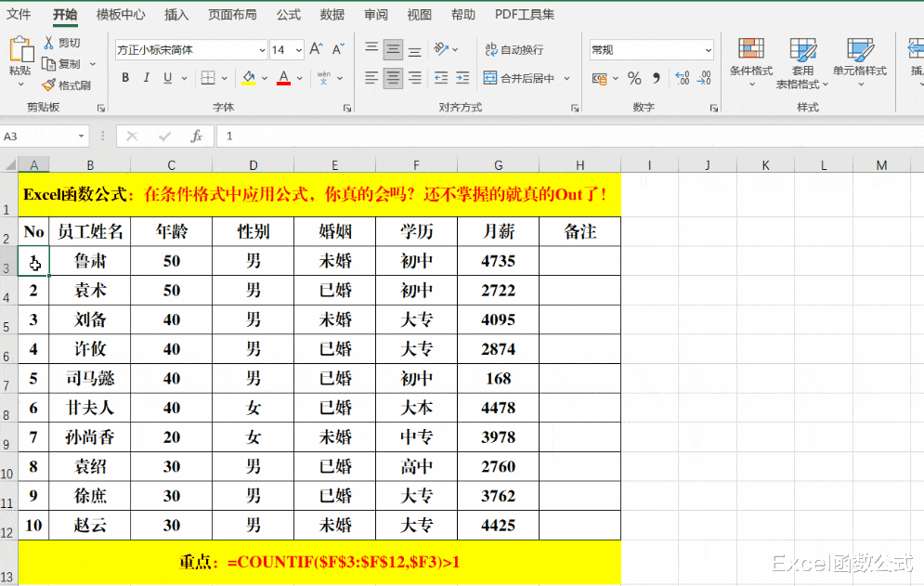Increase decimal places
This screenshot has width=924, height=586.
click(x=683, y=78)
